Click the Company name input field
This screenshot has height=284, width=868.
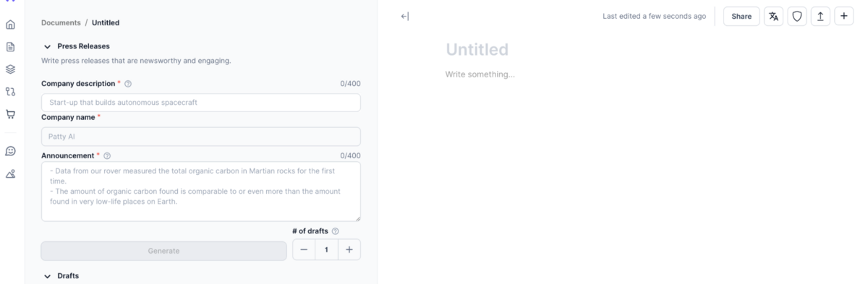click(200, 137)
